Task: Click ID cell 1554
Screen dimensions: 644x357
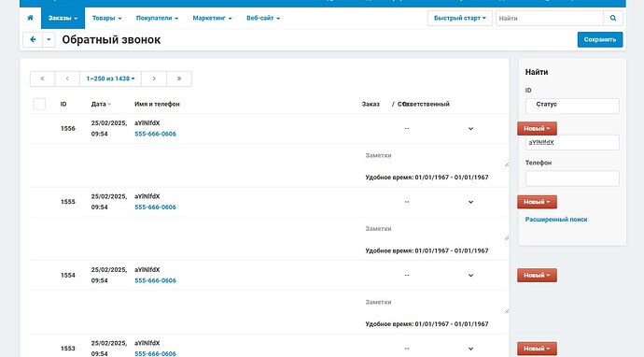Action: click(68, 275)
